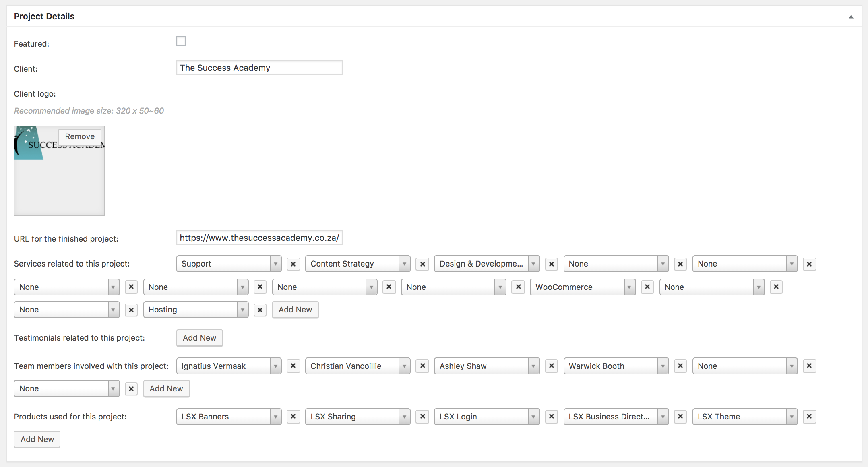Add New team member to project
The height and width of the screenshot is (467, 868).
coord(167,388)
